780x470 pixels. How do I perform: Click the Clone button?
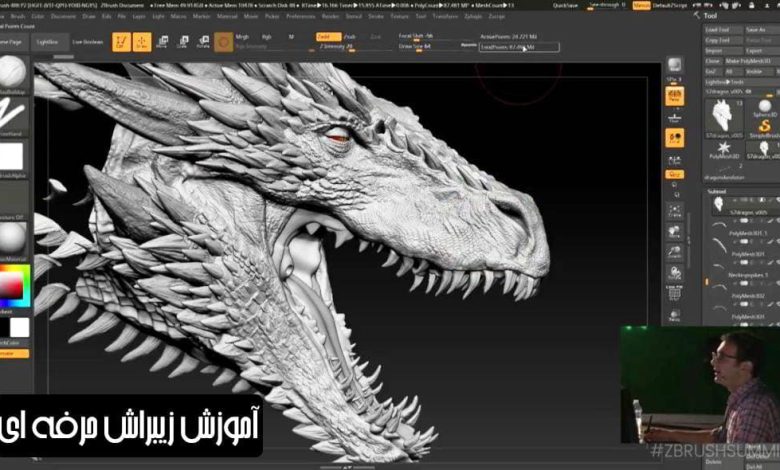coord(713,61)
